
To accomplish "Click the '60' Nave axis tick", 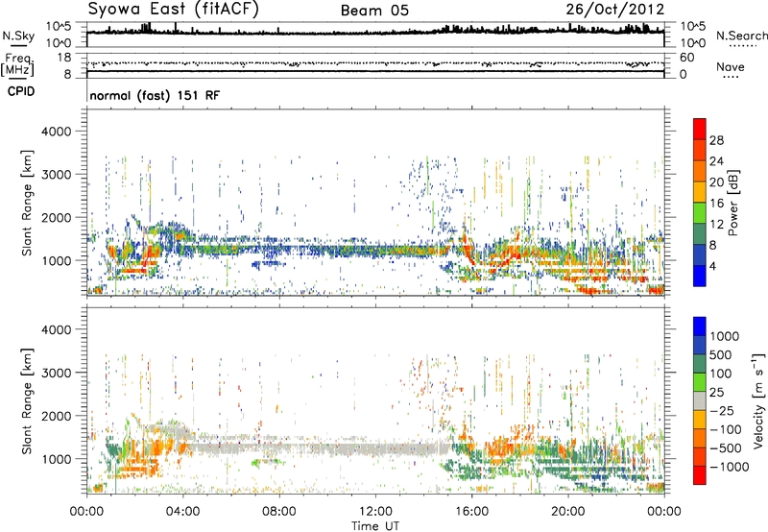I will click(x=686, y=58).
